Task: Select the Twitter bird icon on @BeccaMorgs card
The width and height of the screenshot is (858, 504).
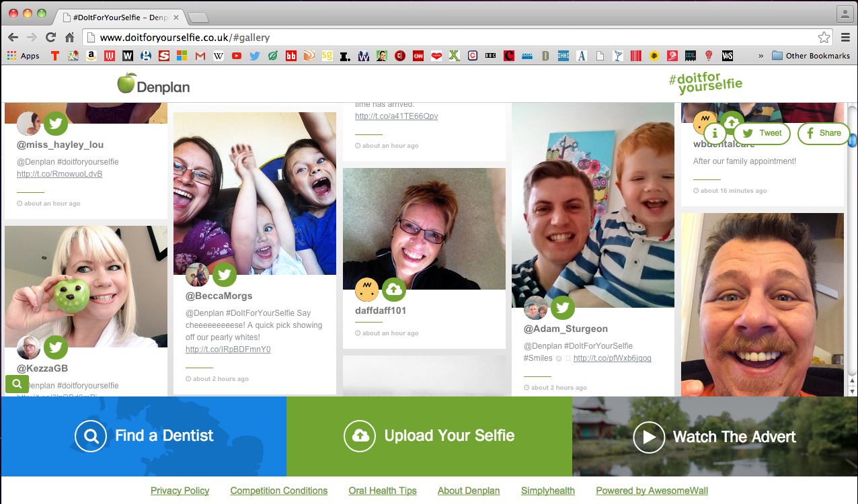Action: tap(224, 275)
